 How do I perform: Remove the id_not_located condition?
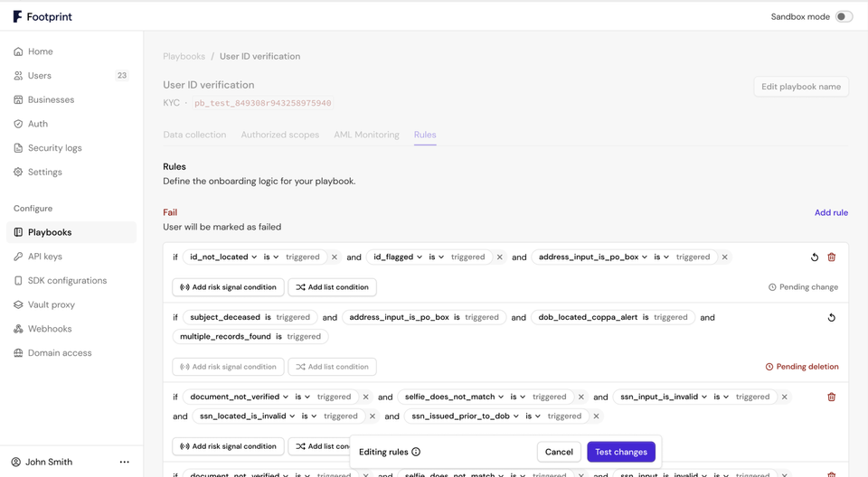[x=335, y=257]
